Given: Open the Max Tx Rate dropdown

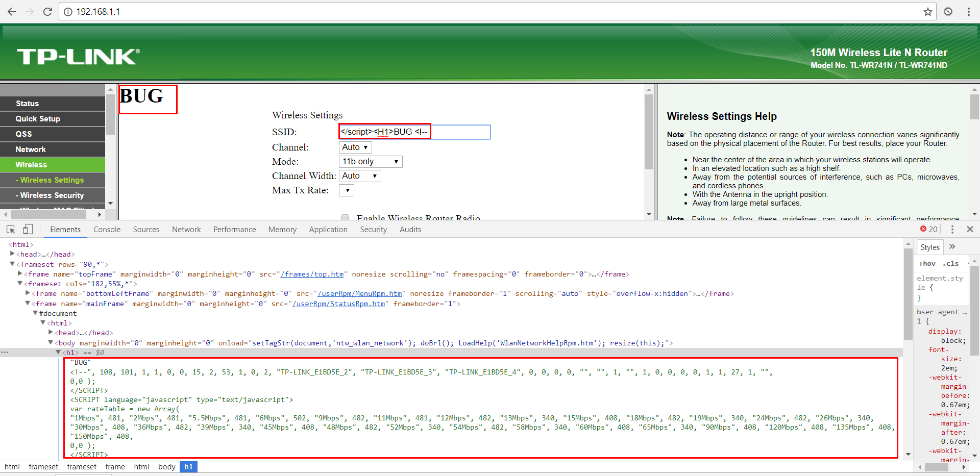Looking at the screenshot, I should 347,190.
